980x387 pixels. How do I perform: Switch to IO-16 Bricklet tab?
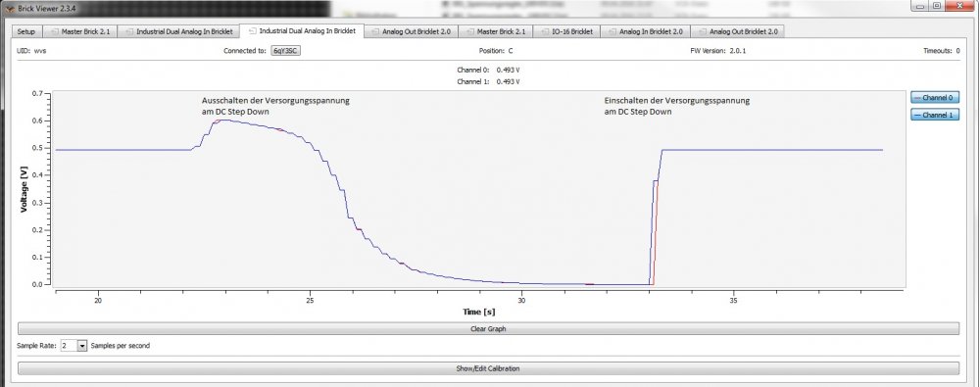pos(566,31)
